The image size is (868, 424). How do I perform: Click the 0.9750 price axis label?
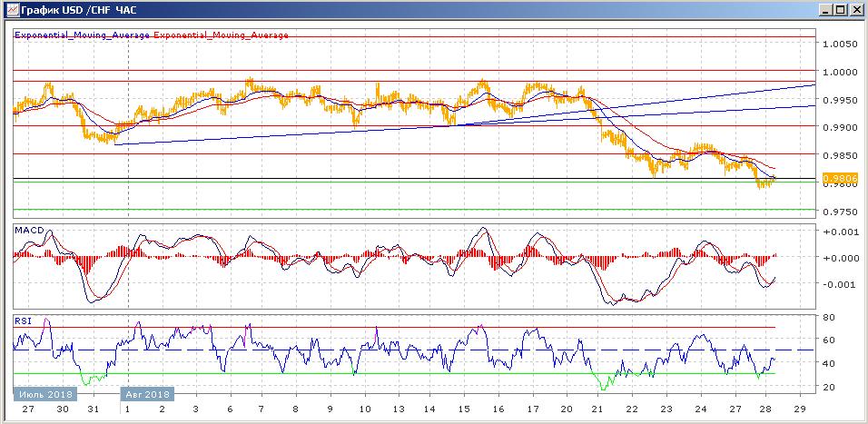coord(841,212)
